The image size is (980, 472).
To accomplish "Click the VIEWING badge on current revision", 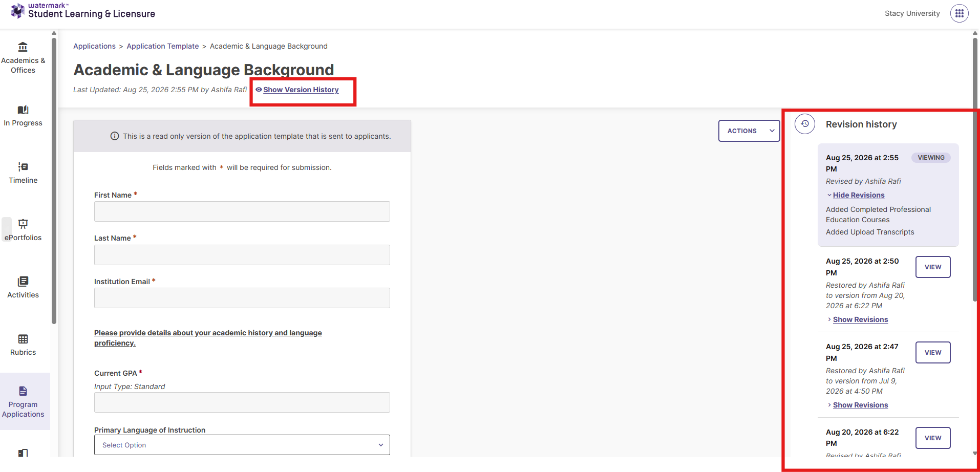I will pos(931,158).
